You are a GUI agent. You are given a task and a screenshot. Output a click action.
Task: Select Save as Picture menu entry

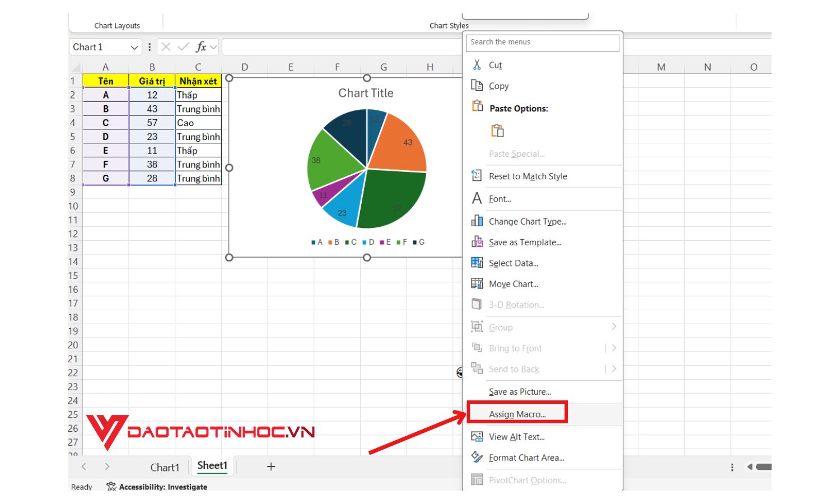point(520,391)
